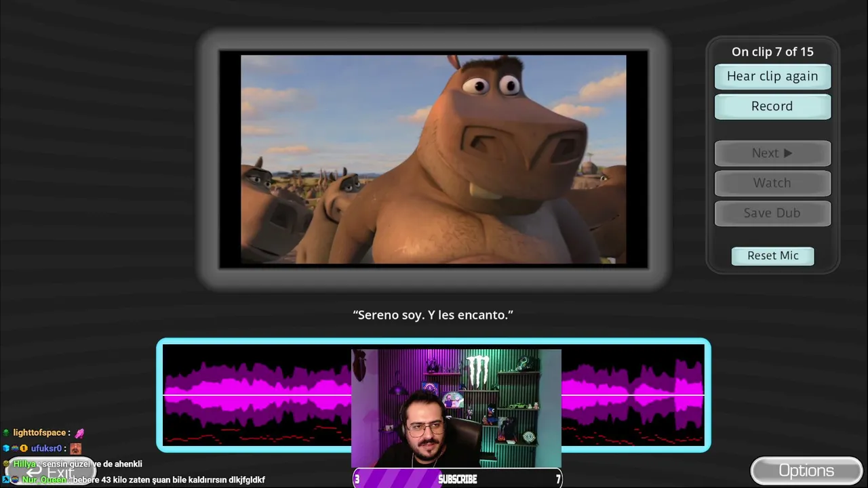Image resolution: width=868 pixels, height=488 pixels.
Task: Click the pink emote in lighttofspace's message
Action: point(79,432)
